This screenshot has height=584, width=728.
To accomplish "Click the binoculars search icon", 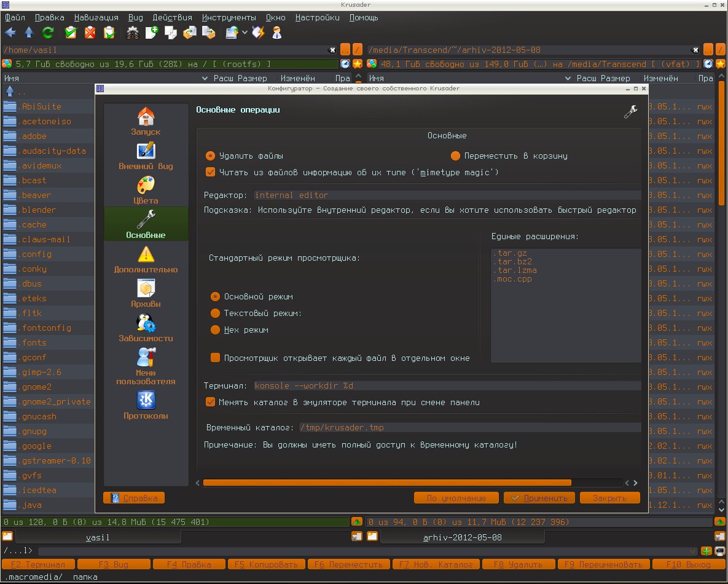I will (133, 33).
